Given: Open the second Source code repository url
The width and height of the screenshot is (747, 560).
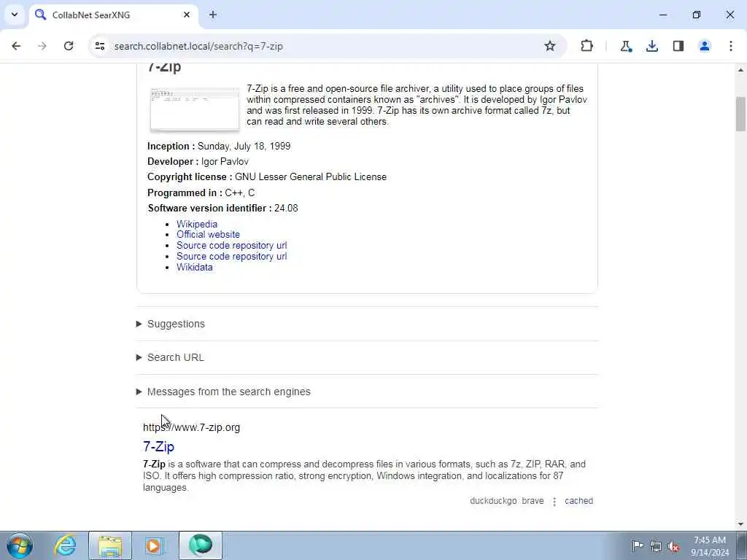Looking at the screenshot, I should 231,256.
